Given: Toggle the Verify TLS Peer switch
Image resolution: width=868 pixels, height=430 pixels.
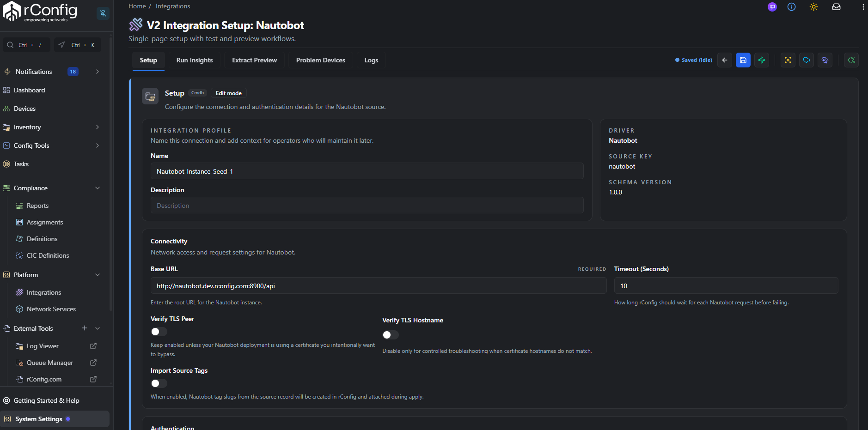Looking at the screenshot, I should tap(159, 332).
